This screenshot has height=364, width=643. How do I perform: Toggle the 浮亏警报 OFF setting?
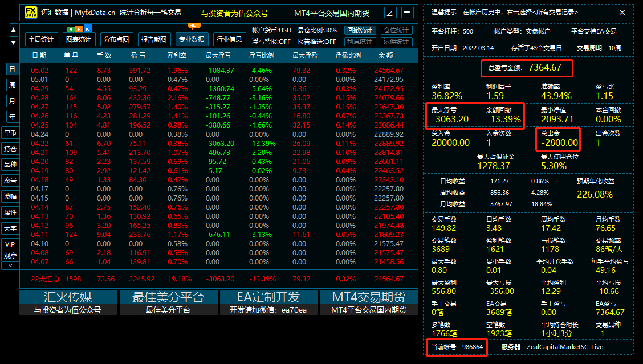coord(271,42)
